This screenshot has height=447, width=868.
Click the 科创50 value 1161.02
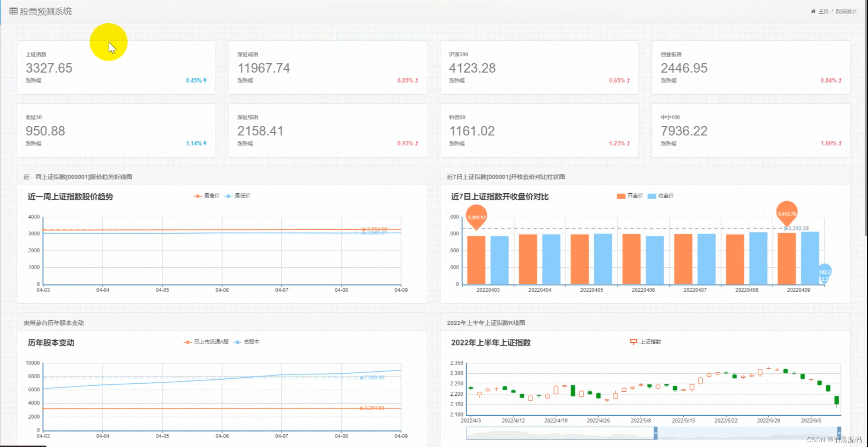(472, 131)
